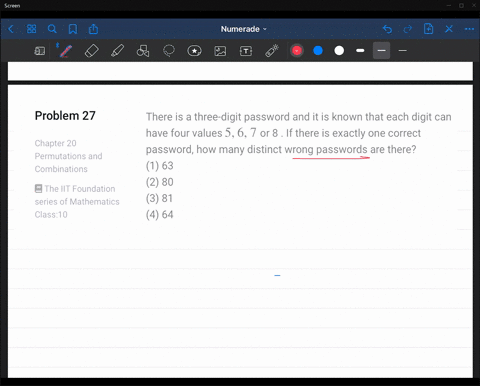Click the Problem 27 heading
The height and width of the screenshot is (386, 480).
65,116
